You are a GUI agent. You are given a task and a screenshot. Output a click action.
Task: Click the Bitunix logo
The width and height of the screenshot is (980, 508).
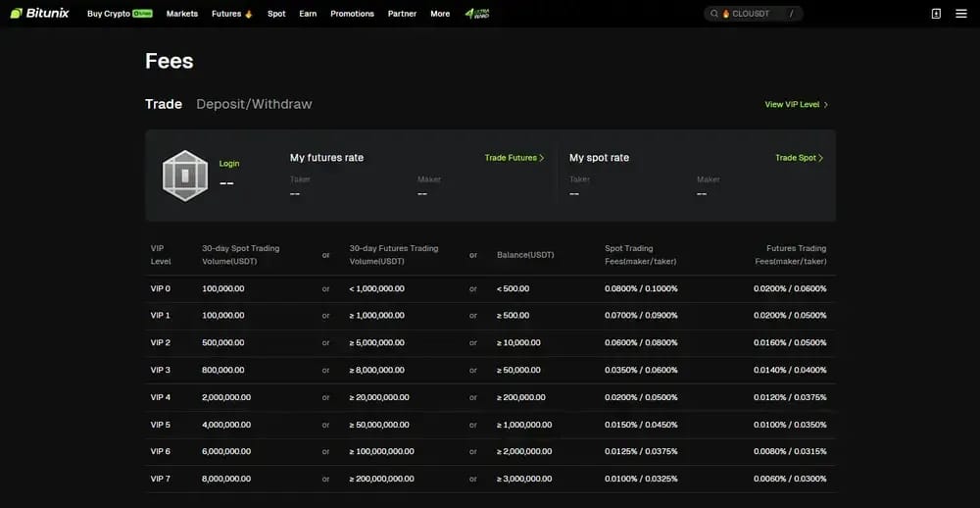coord(39,13)
